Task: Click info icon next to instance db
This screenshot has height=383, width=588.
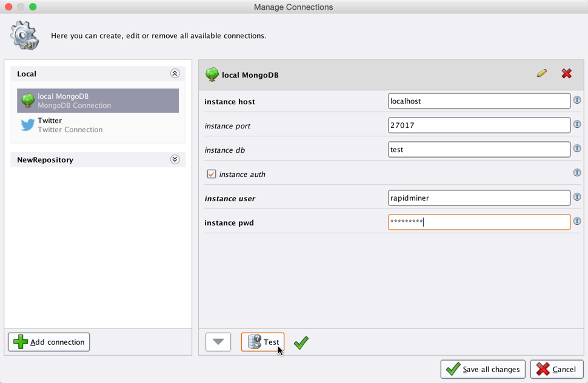Action: (x=577, y=148)
